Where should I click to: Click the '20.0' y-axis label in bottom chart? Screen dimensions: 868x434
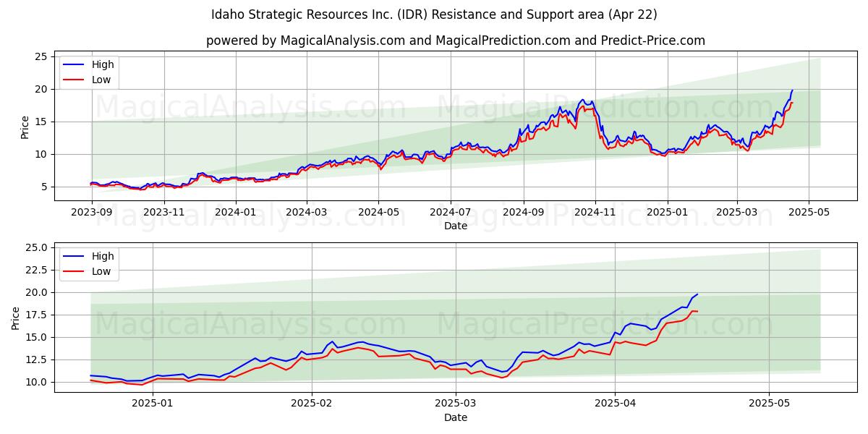pyautogui.click(x=38, y=292)
